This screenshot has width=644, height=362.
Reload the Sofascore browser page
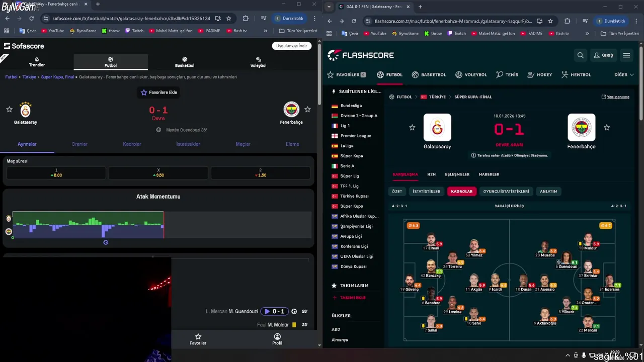(x=31, y=19)
